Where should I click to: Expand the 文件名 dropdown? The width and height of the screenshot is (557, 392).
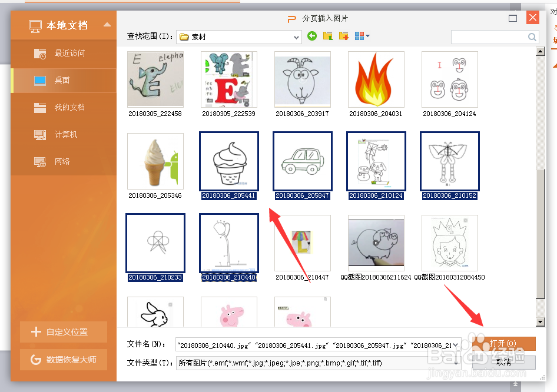coord(455,345)
